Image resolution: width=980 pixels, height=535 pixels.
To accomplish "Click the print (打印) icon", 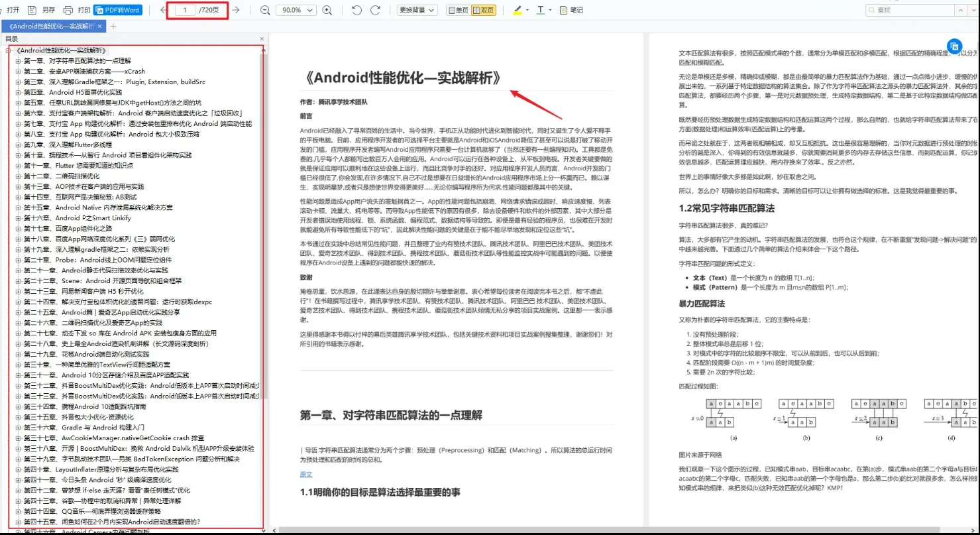I will [68, 10].
